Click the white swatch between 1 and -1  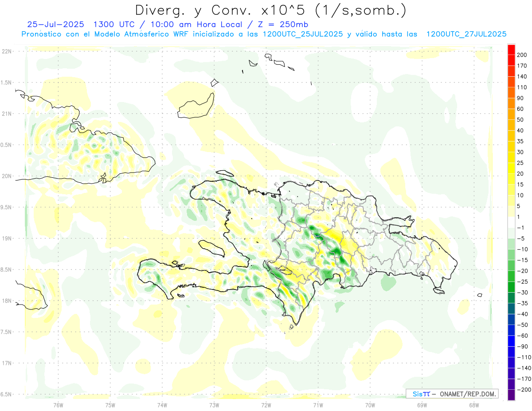coord(511,222)
